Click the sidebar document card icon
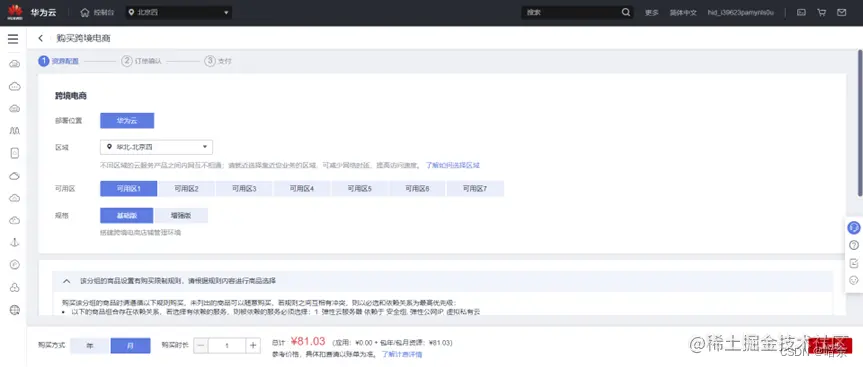Viewport: 863px width, 367px height. (15, 154)
